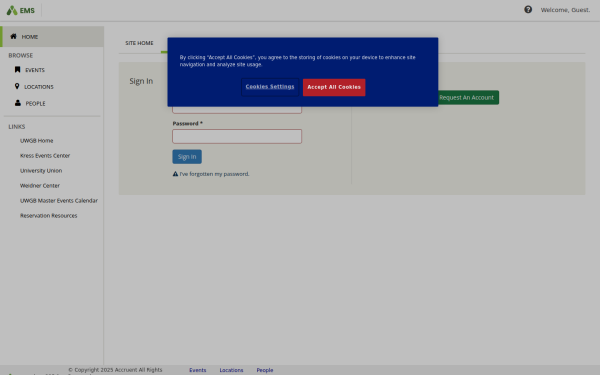This screenshot has height=375, width=600.
Task: Open Weidner Center link
Action: 40,186
